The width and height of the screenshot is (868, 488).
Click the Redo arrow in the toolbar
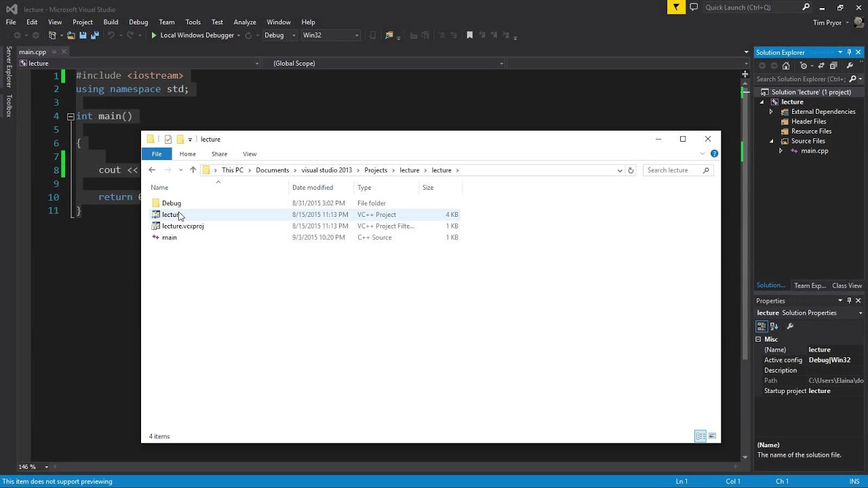coord(130,35)
